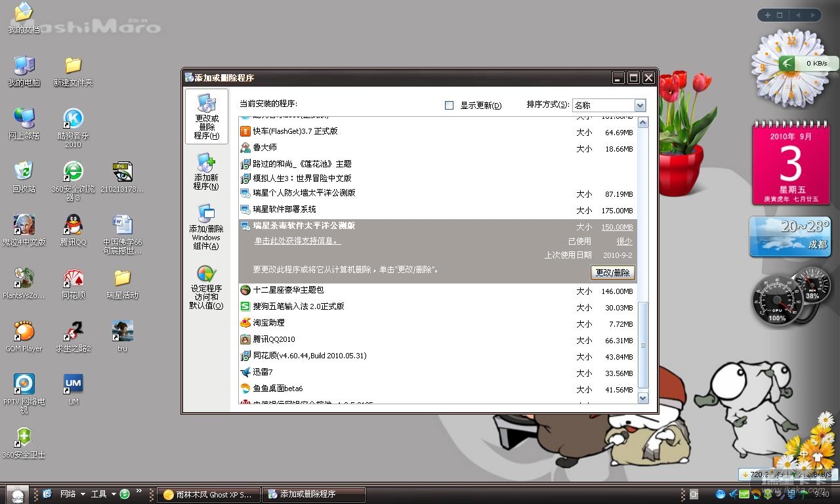Image resolution: width=840 pixels, height=504 pixels.
Task: Select 新建文件夹 folder on desktop
Action: 73,71
